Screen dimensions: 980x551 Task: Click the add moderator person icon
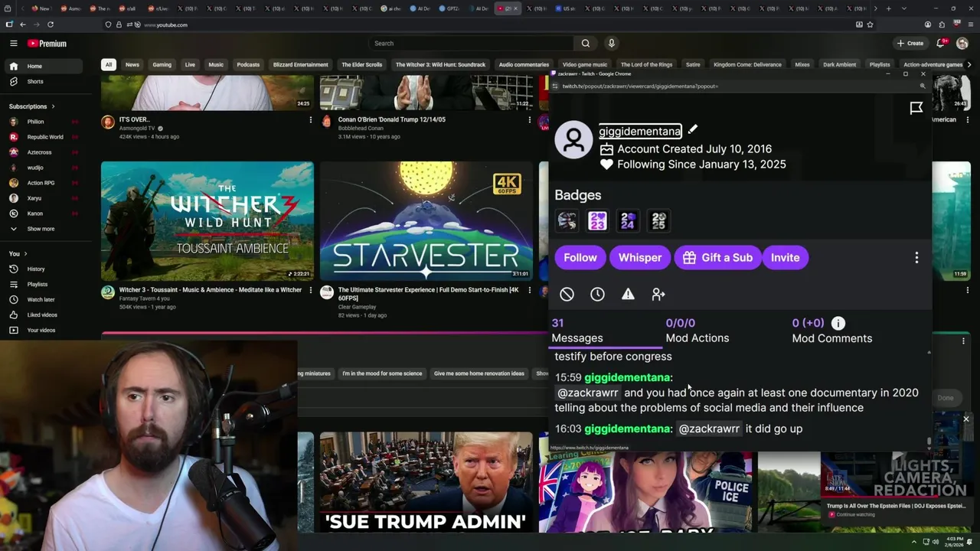coord(658,295)
